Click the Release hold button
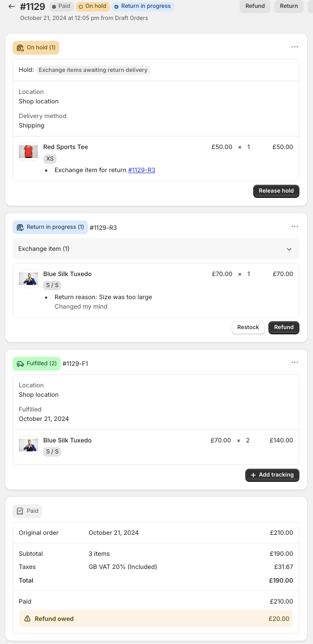 pyautogui.click(x=276, y=191)
